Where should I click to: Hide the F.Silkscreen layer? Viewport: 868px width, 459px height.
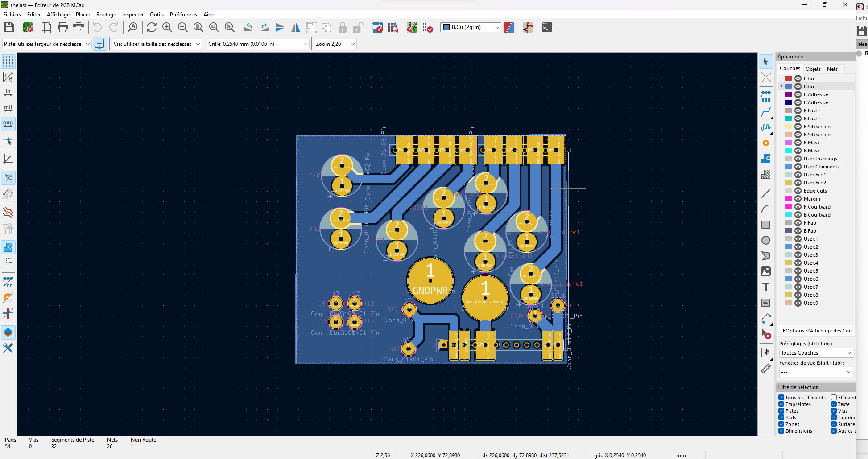click(798, 127)
